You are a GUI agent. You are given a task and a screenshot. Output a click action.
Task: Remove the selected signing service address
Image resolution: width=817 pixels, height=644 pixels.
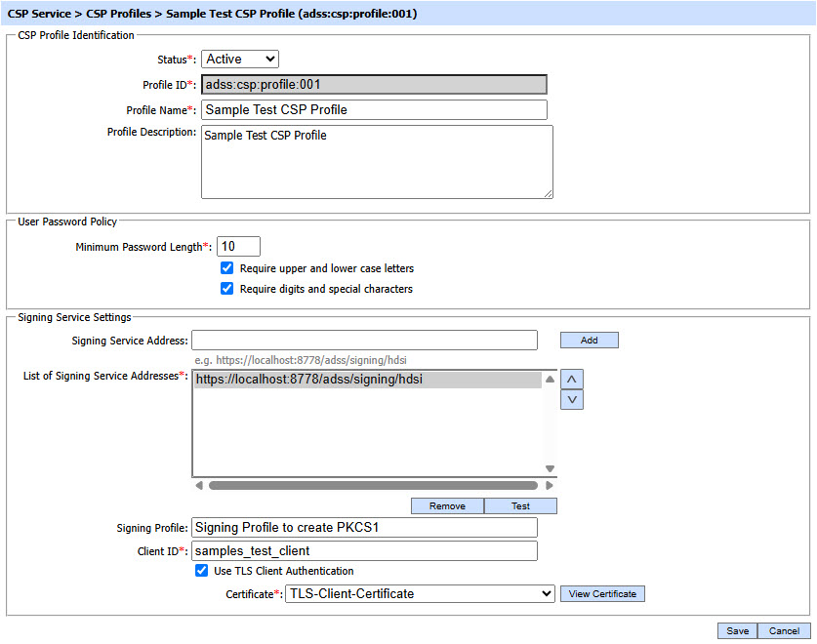[447, 506]
